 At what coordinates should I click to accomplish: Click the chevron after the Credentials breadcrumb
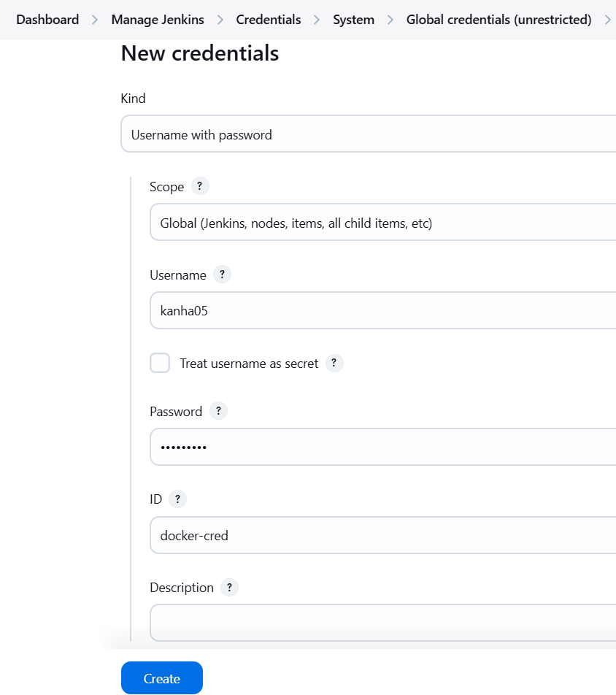(x=317, y=20)
